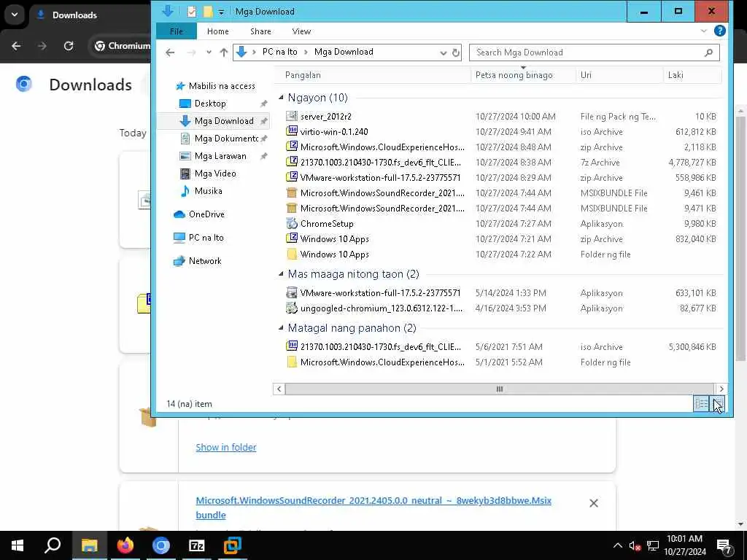Viewport: 747px width, 560px height.
Task: Click the Microsoft.Windows.CloudExperienceHost folder icon
Action: pos(292,362)
